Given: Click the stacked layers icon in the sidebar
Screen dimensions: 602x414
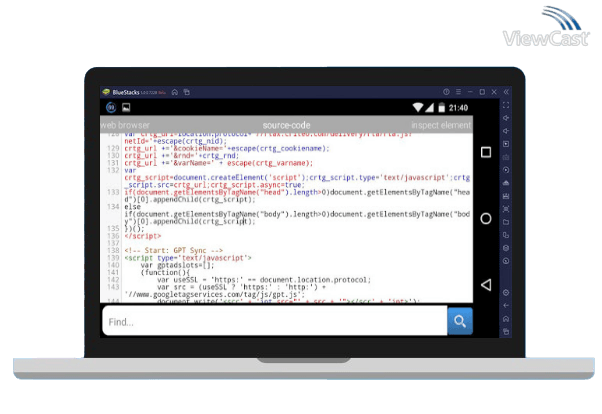Looking at the screenshot, I should 506,248.
